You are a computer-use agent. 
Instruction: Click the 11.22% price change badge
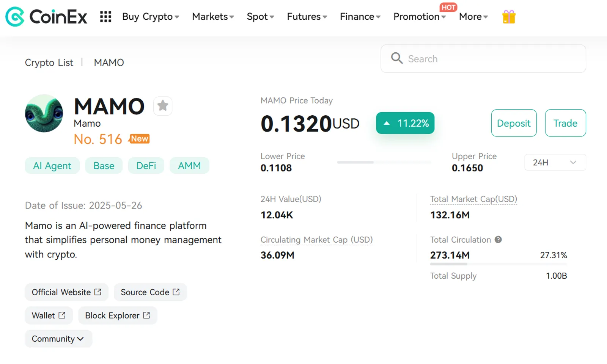405,123
